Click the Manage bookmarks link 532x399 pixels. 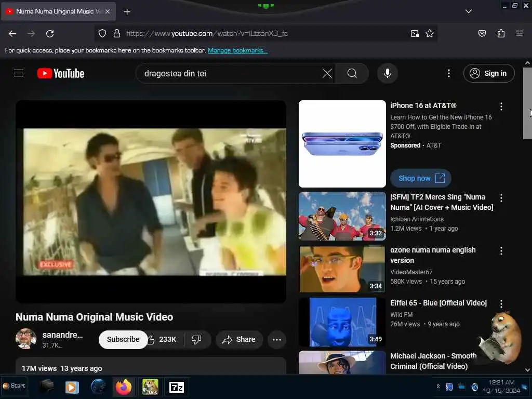(x=237, y=50)
